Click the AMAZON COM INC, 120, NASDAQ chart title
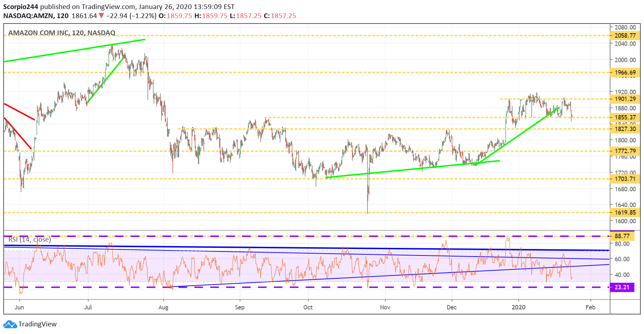The height and width of the screenshot is (334, 644). (x=62, y=33)
